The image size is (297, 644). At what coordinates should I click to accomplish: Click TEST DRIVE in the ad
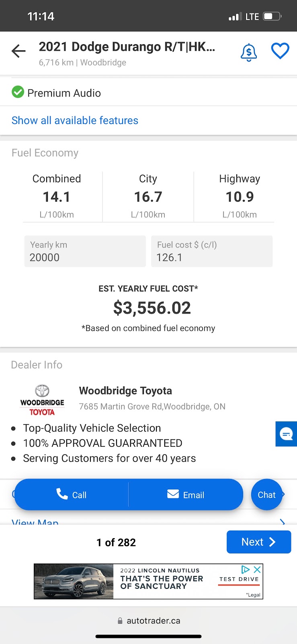pyautogui.click(x=239, y=579)
